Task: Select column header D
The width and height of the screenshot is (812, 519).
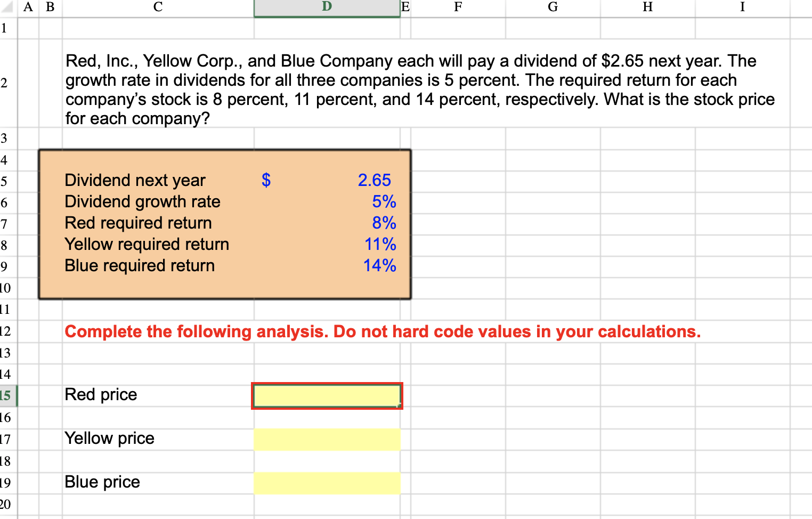Action: 327,7
